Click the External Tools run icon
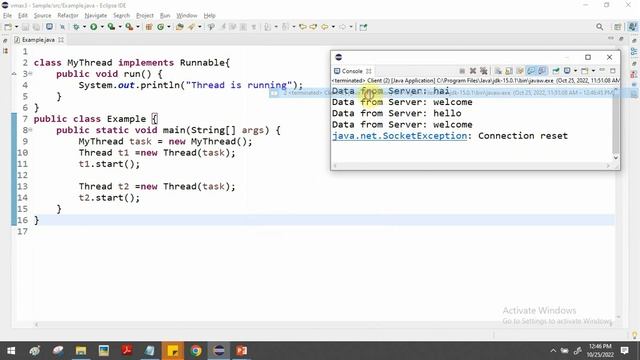This screenshot has width=640, height=360. (129, 27)
